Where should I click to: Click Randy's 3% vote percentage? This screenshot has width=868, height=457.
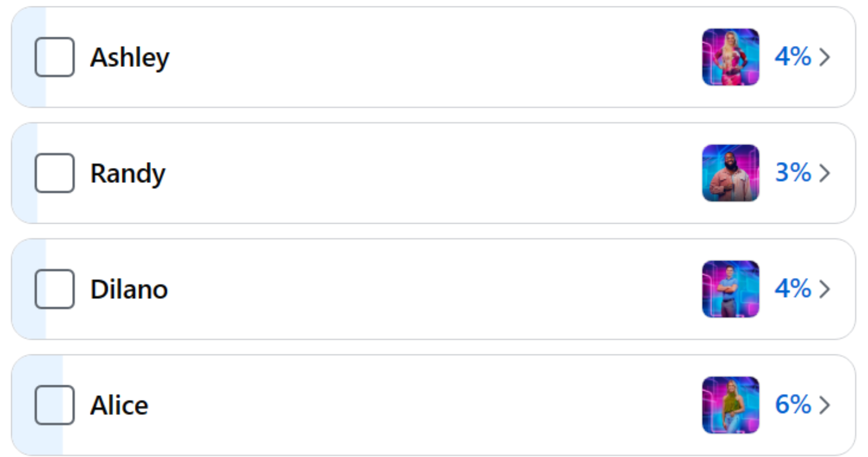click(x=793, y=172)
